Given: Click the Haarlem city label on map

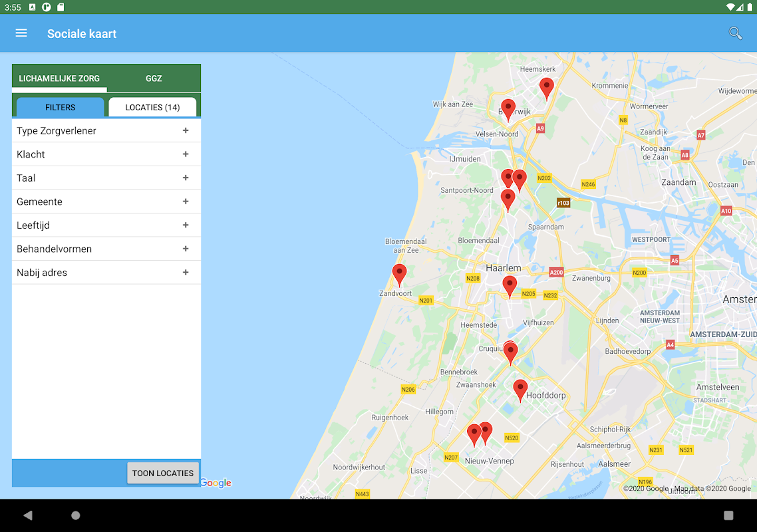Looking at the screenshot, I should point(504,268).
